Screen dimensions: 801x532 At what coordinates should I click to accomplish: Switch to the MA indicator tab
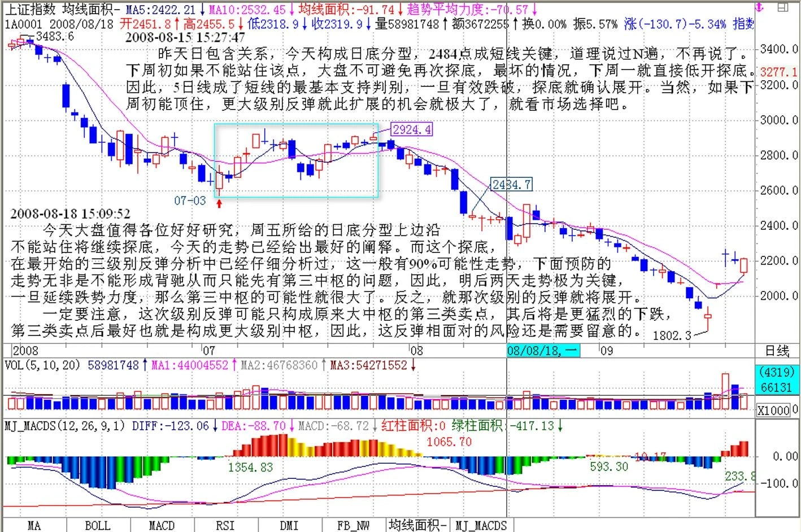pyautogui.click(x=34, y=525)
